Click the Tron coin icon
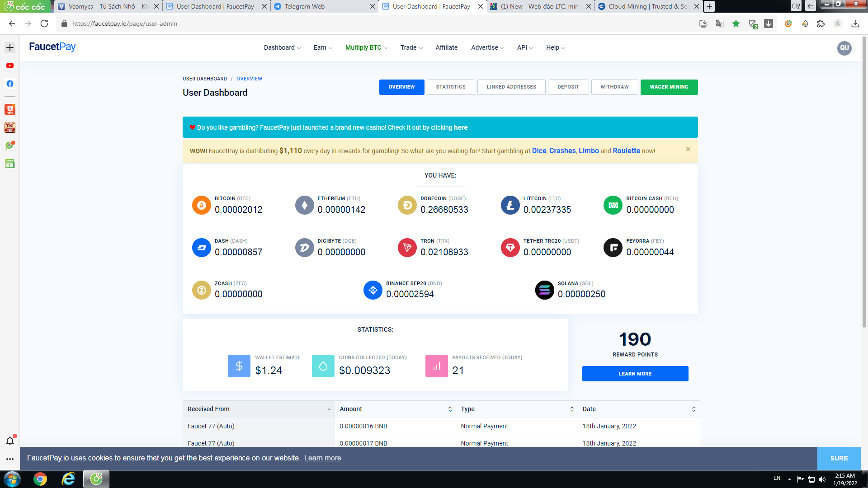 click(x=407, y=248)
